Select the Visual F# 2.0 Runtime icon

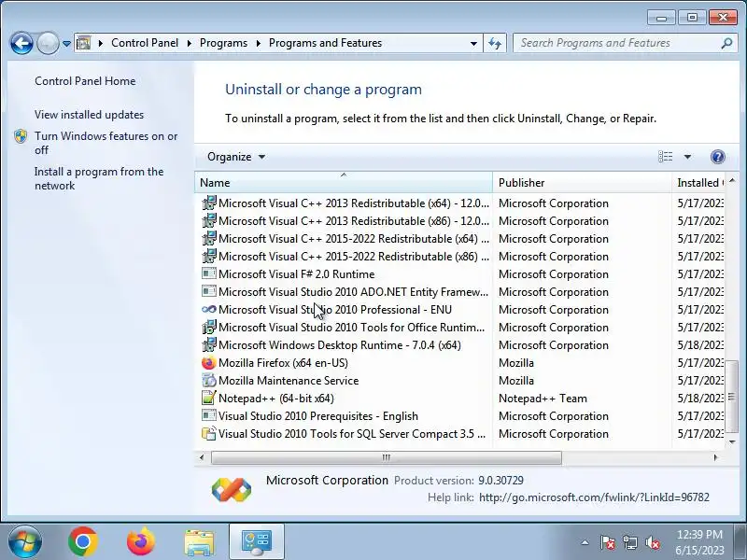tap(208, 273)
